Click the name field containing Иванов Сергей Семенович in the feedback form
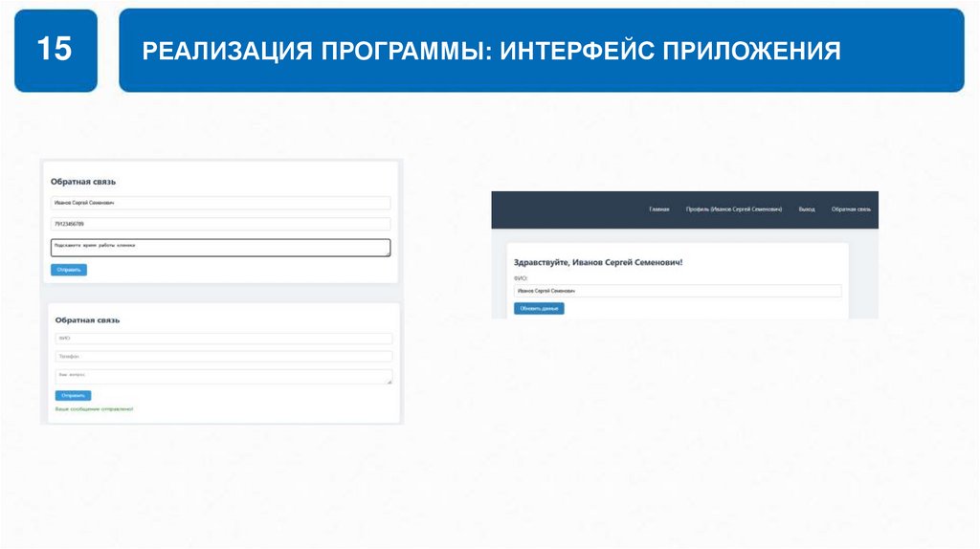Screen dimensions: 980x549 [x=221, y=203]
